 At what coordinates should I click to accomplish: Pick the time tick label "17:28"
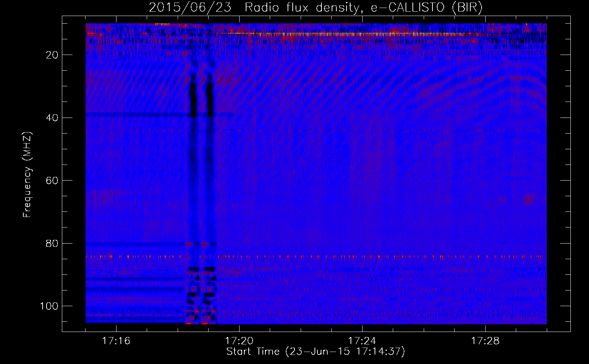(x=485, y=341)
